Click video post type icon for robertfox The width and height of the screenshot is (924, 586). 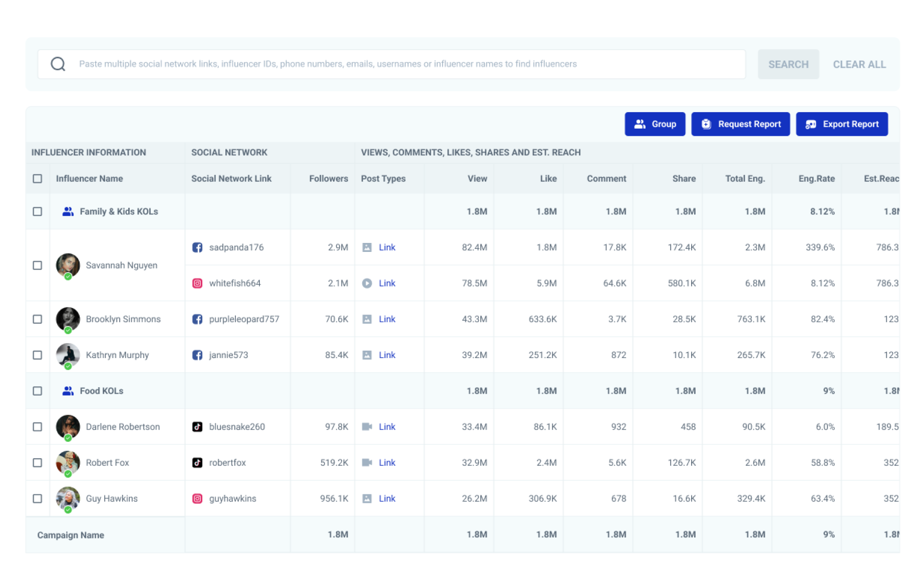pos(367,463)
